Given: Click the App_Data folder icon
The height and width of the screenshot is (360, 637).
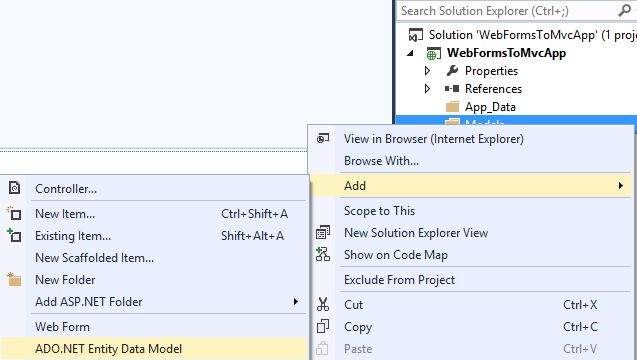Looking at the screenshot, I should tap(452, 106).
